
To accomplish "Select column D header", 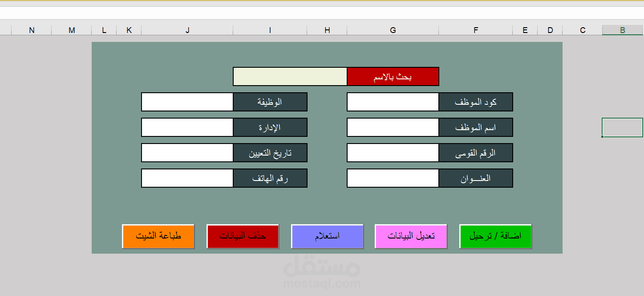I will (x=550, y=30).
